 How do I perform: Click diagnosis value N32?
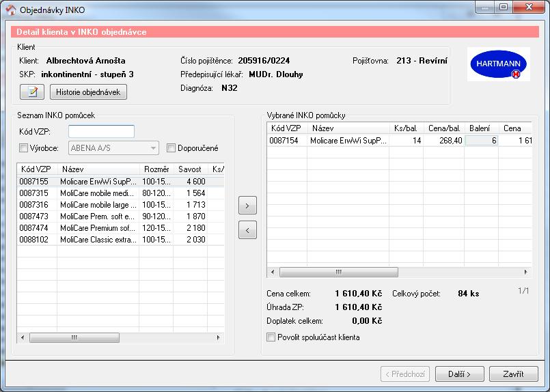pos(230,88)
